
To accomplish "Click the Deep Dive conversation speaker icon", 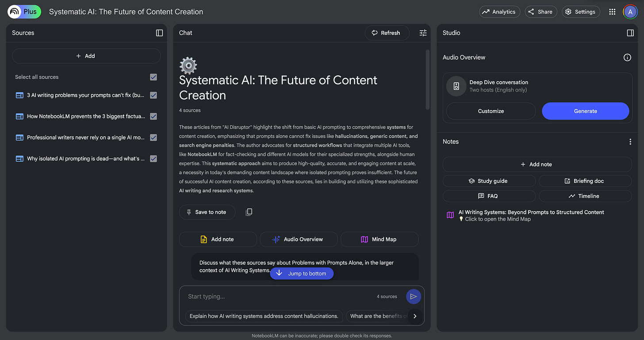I will tap(456, 86).
